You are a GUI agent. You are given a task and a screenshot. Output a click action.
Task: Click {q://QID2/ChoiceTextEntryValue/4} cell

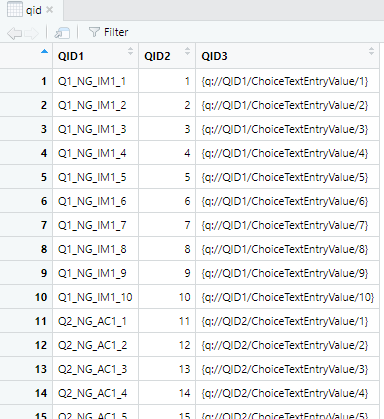pos(287,393)
